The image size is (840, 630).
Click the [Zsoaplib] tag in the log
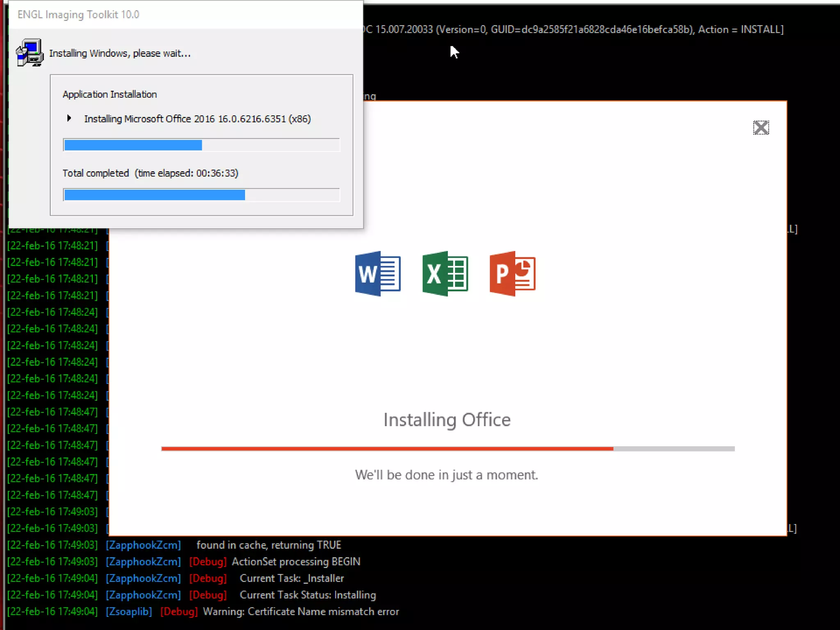coord(129,612)
